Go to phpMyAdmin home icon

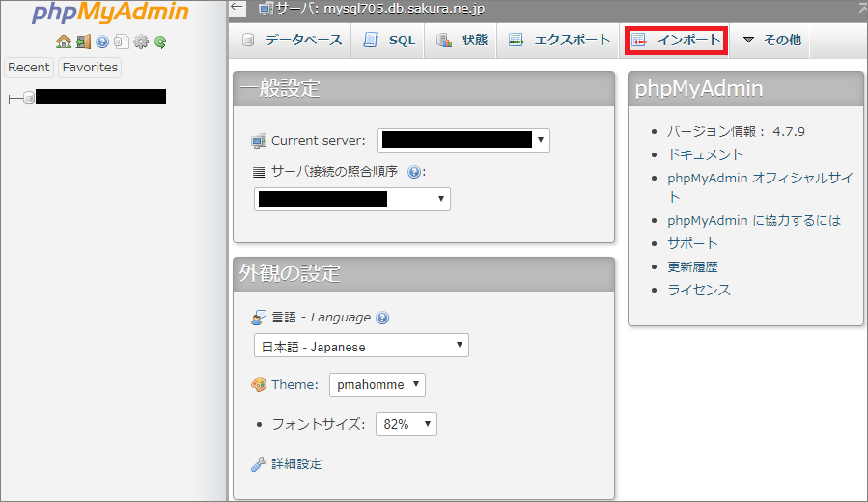click(64, 42)
